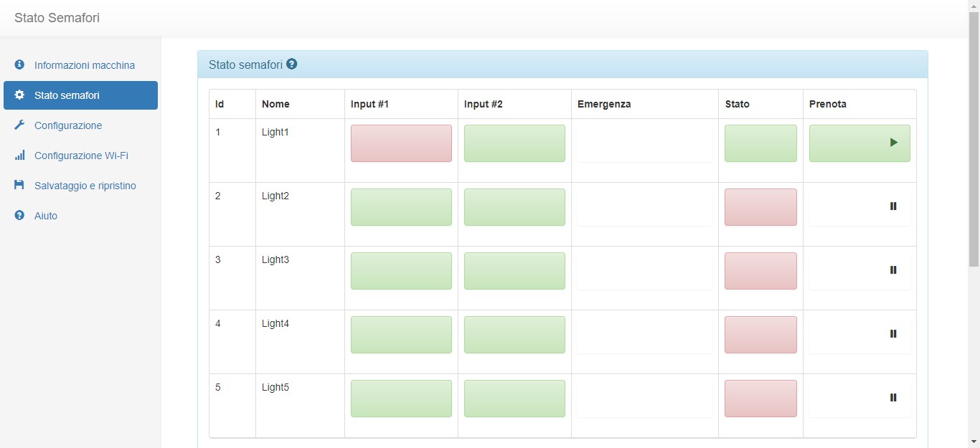Click the scrollbar down arrow
This screenshot has width=980, height=448.
tap(974, 442)
